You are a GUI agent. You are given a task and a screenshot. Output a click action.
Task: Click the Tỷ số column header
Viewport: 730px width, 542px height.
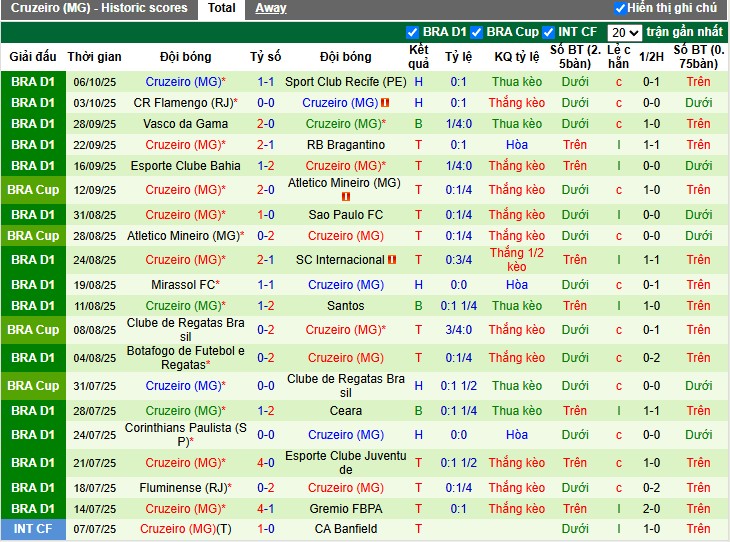(x=266, y=57)
